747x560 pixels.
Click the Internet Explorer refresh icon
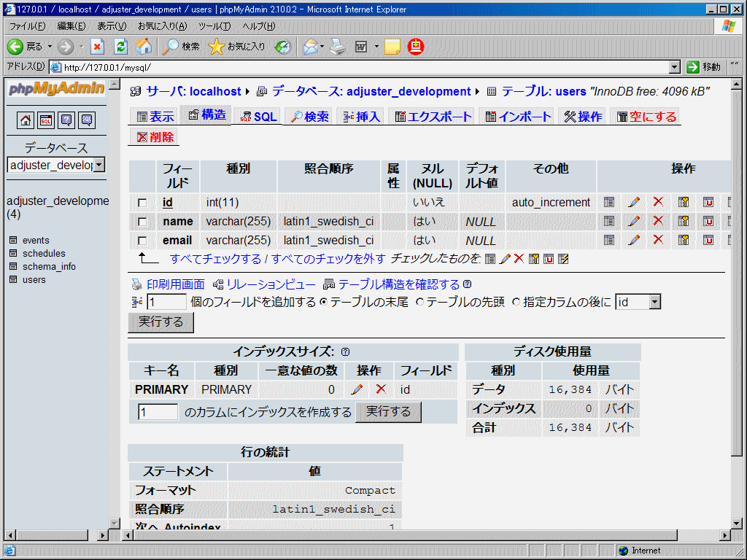point(120,46)
